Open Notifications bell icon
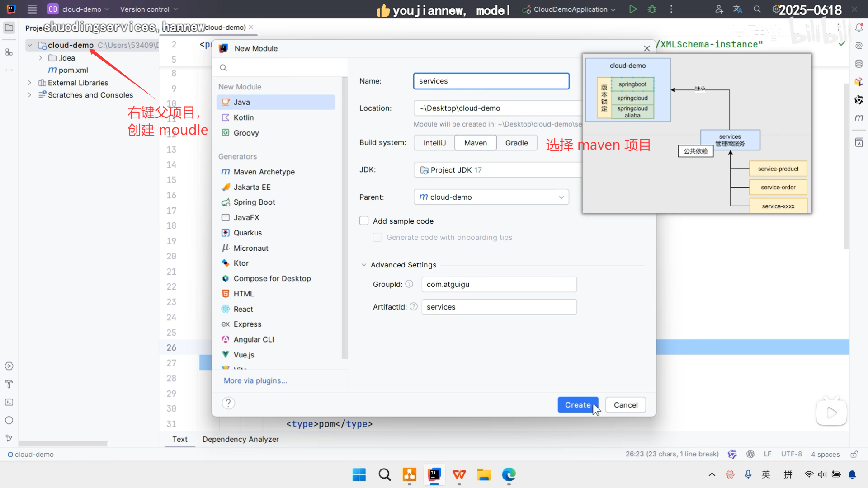868x488 pixels. 859,28
